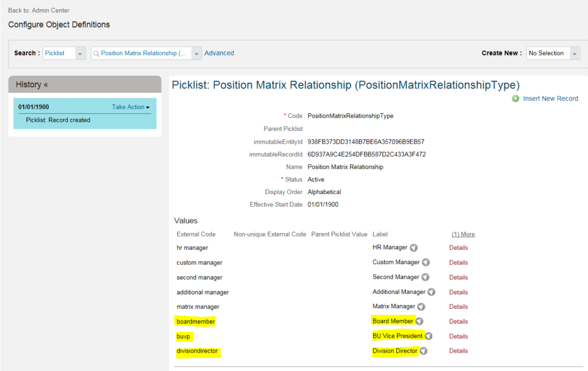Open Details for hr manager row
The height and width of the screenshot is (371, 588).
458,248
